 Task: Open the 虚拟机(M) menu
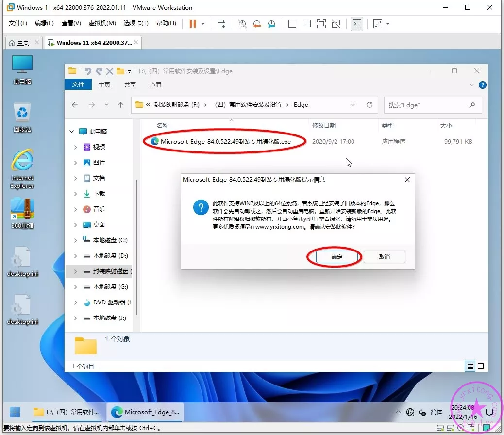102,23
